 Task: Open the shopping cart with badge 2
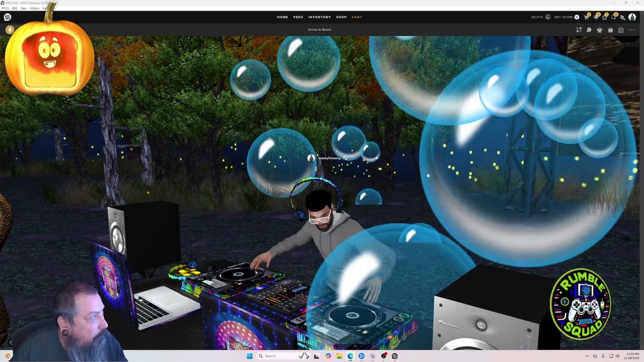[586, 17]
